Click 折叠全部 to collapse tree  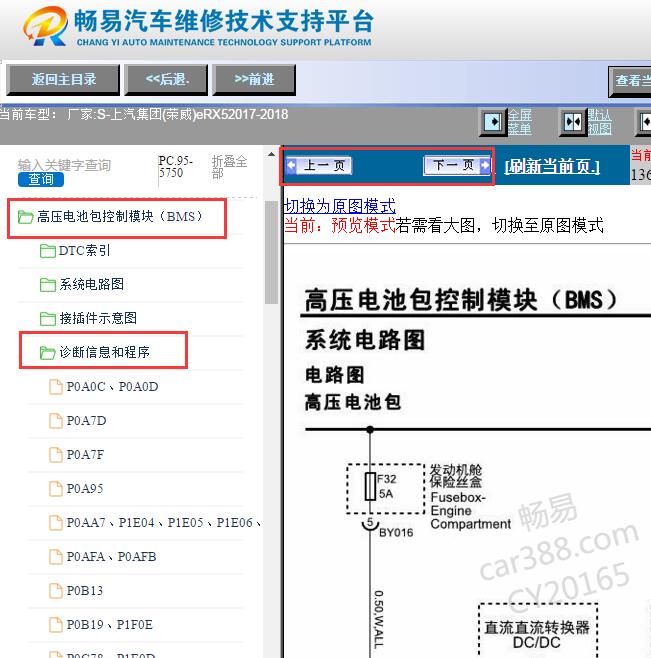[x=229, y=167]
